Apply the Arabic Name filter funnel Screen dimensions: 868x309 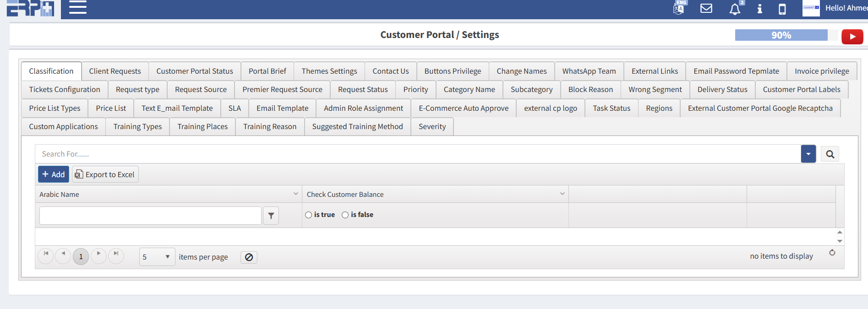pyautogui.click(x=271, y=216)
